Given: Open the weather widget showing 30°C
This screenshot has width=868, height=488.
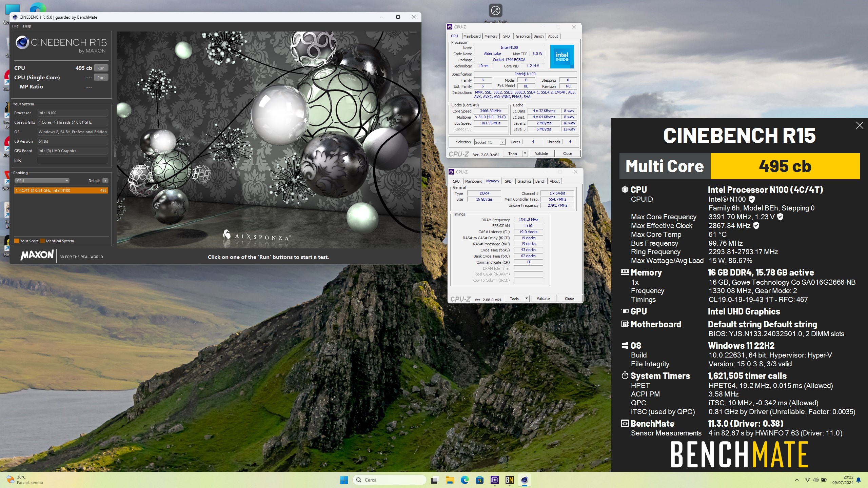Looking at the screenshot, I should pyautogui.click(x=25, y=480).
